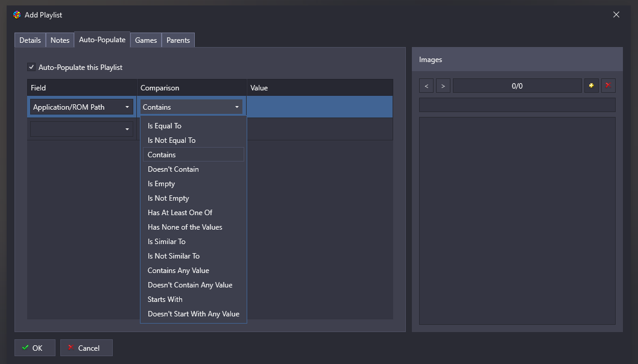Select 'Doesn't Contain' from the list
Screen dimensions: 638x364
(173, 169)
